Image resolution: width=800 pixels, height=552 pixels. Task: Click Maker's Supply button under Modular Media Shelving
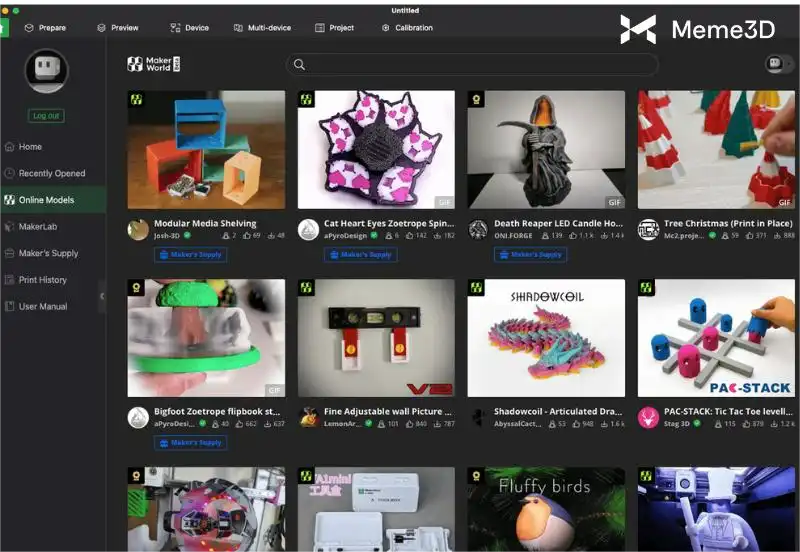pos(190,255)
